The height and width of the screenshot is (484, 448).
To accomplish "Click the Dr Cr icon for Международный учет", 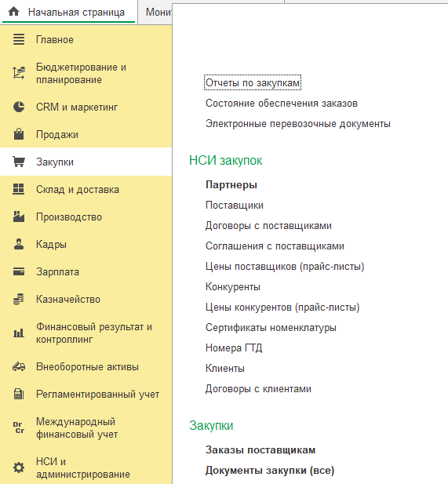I will (x=19, y=428).
